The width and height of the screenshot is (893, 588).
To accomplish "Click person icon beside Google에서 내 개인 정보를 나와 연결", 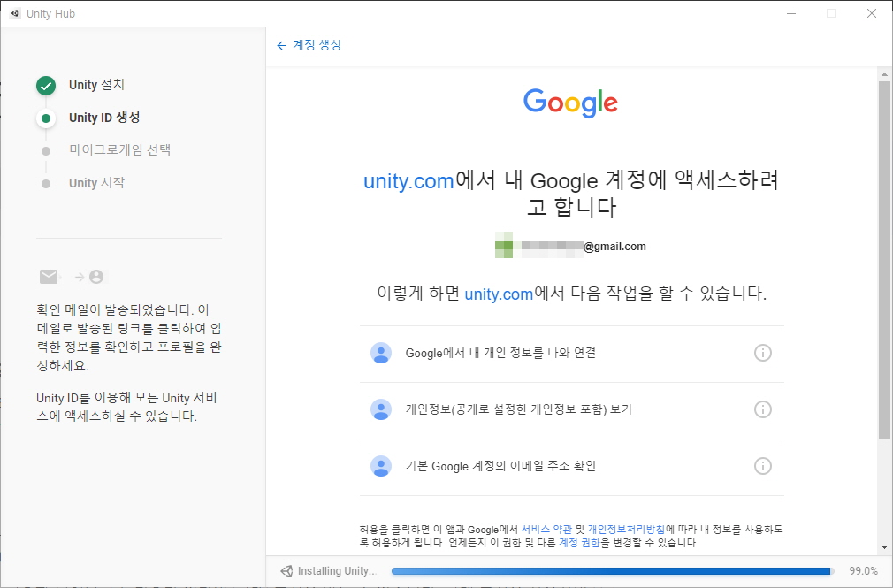I will pos(381,353).
